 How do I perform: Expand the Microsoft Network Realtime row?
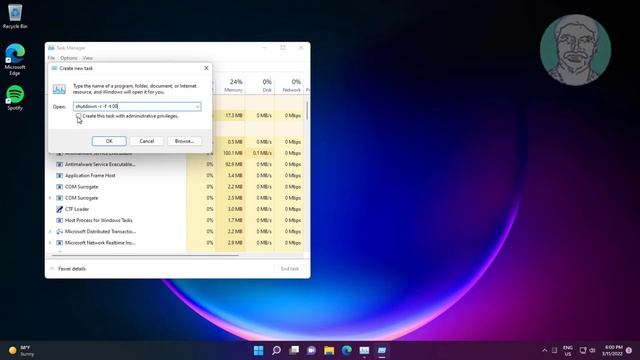tap(50, 243)
